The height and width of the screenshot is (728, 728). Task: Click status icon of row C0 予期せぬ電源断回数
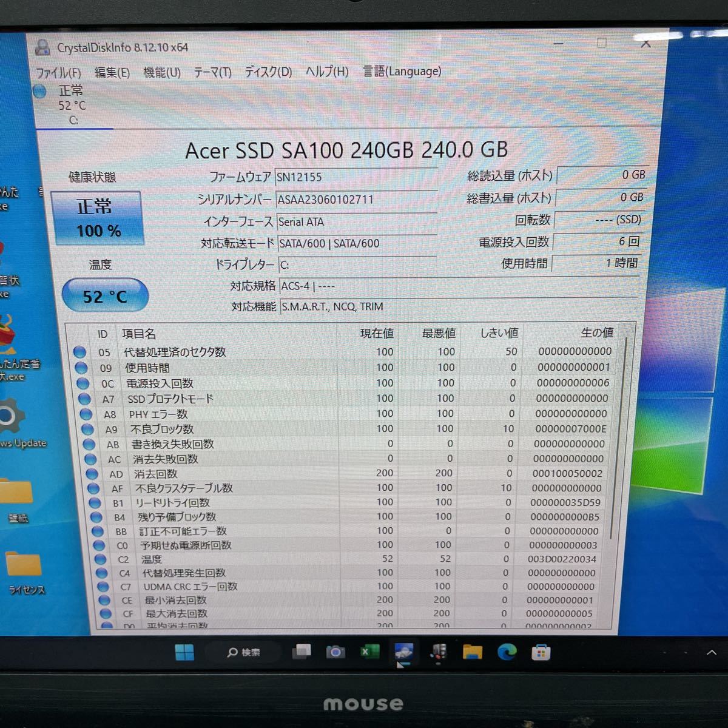(99, 545)
